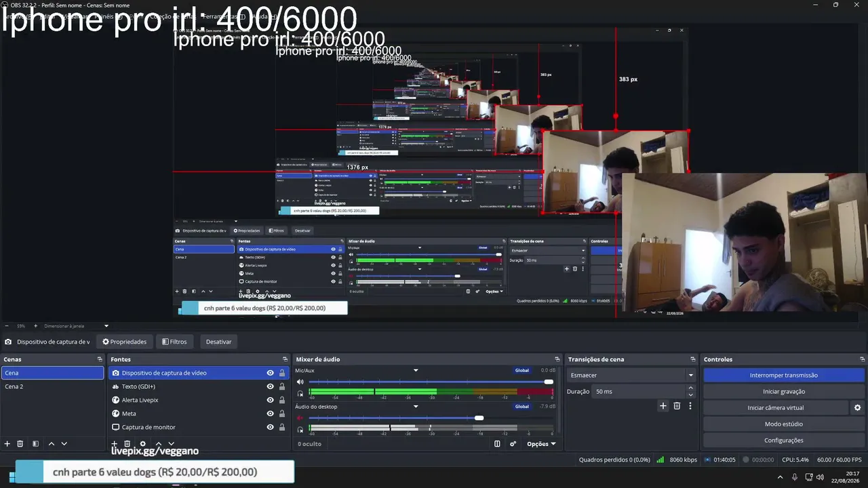Open the Ajuda menu
Image resolution: width=868 pixels, height=488 pixels.
pyautogui.click(x=265, y=16)
